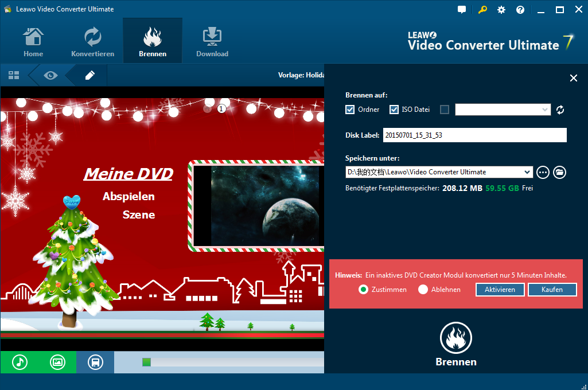
Task: Select the Abspielen menu entry
Action: (x=128, y=197)
